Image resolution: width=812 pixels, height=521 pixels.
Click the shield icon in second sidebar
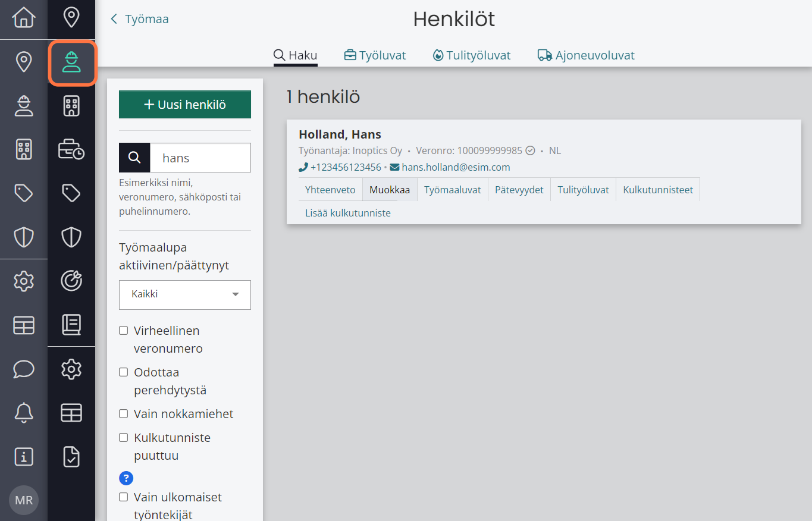pos(71,237)
